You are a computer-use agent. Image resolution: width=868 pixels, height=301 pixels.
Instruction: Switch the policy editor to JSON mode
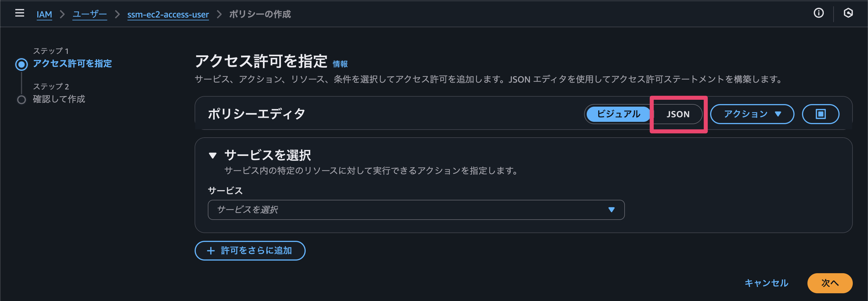tap(678, 114)
